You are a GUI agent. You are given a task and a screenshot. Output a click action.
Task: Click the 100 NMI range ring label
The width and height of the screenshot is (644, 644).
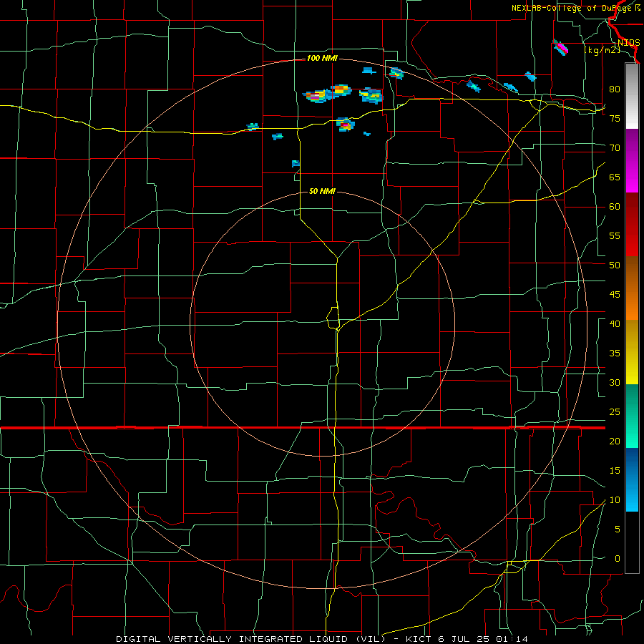322,59
